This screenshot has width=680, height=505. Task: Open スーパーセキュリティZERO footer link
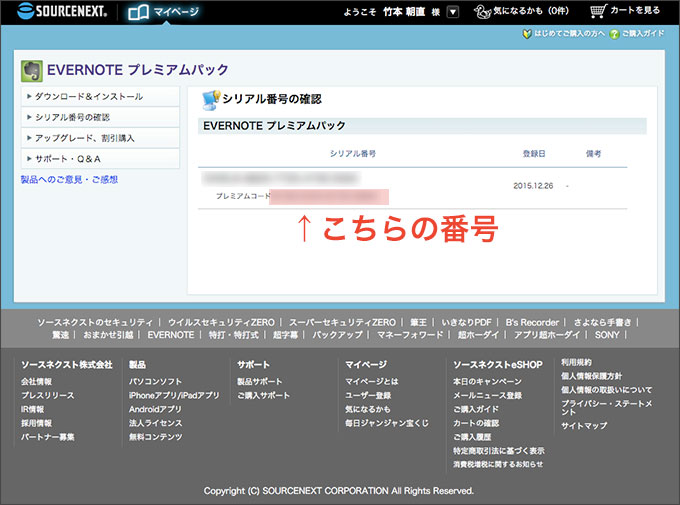pos(342,322)
